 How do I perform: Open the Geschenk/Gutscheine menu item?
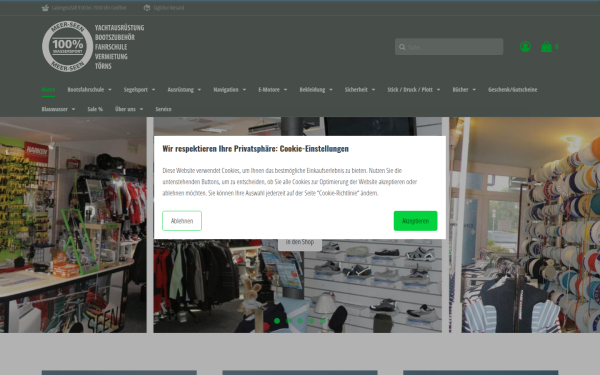tap(512, 90)
